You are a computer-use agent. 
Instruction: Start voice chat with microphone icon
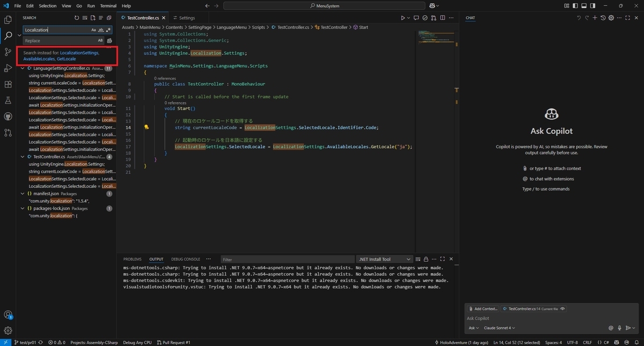coord(619,328)
